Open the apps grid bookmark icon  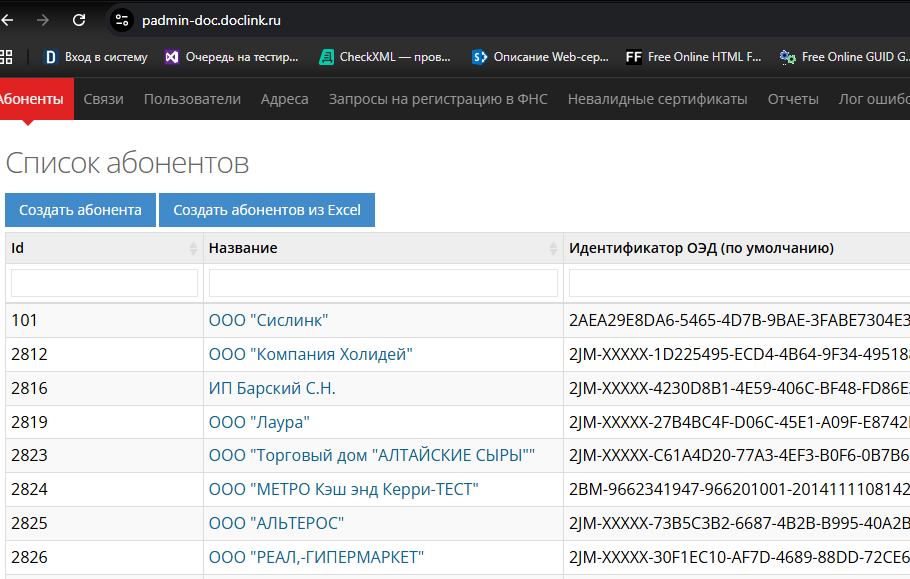click(6, 57)
